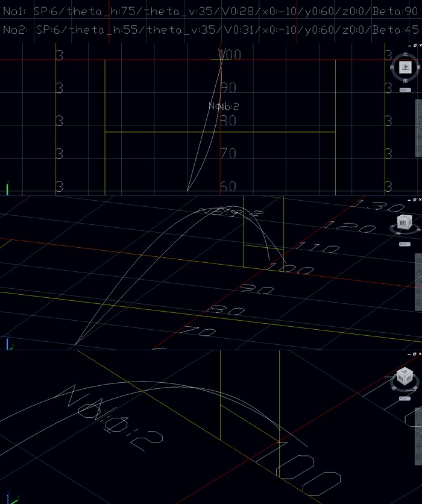
Task: Click the north compass label in upper viewport
Action: (406, 55)
